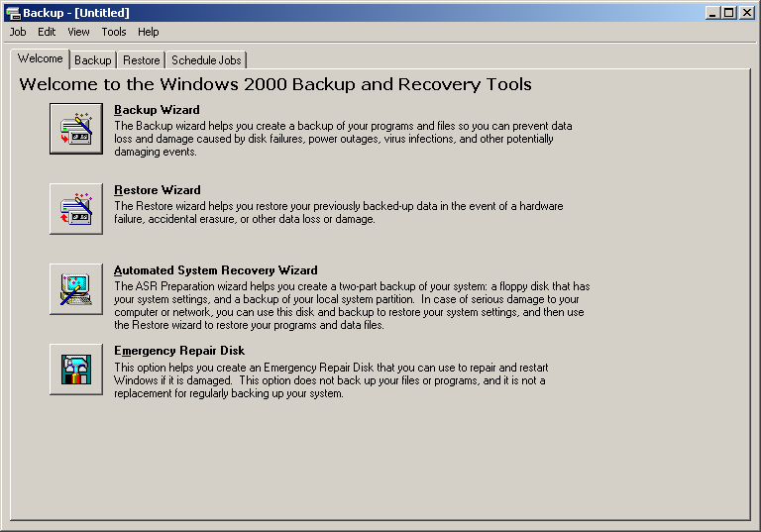Minimize the Backup window
Image resolution: width=761 pixels, height=532 pixels.
pos(712,13)
